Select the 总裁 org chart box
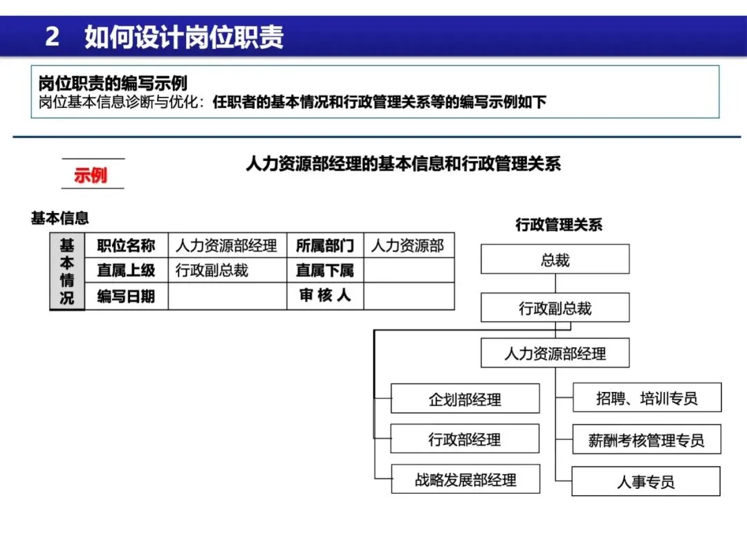 pyautogui.click(x=555, y=259)
